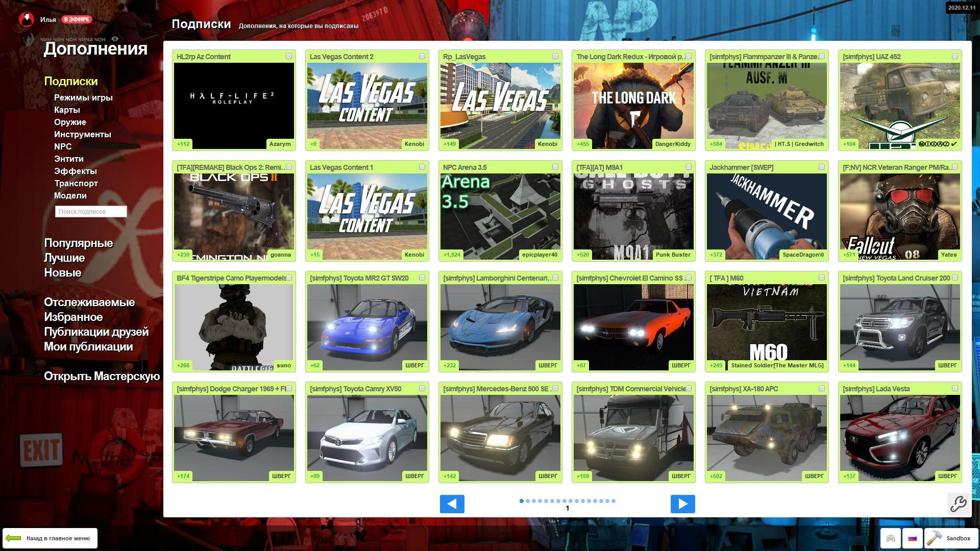Select Эффекты category
The width and height of the screenshot is (980, 551).
[x=75, y=171]
